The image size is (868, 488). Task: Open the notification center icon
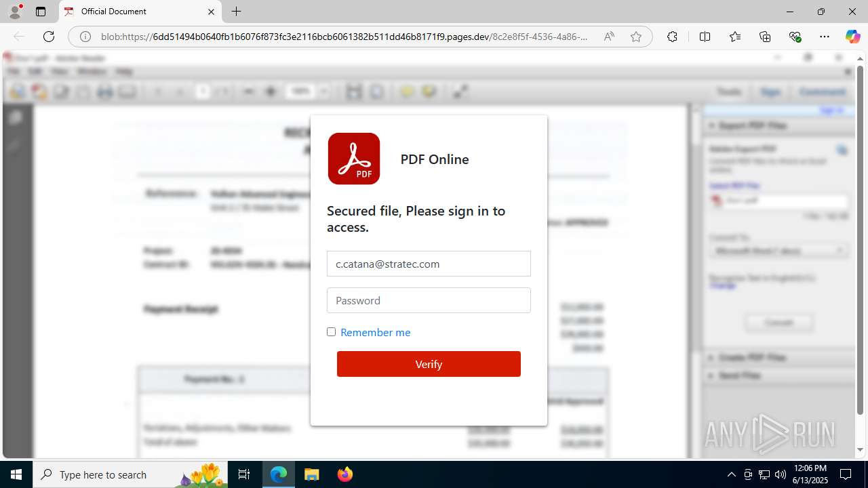click(x=846, y=474)
